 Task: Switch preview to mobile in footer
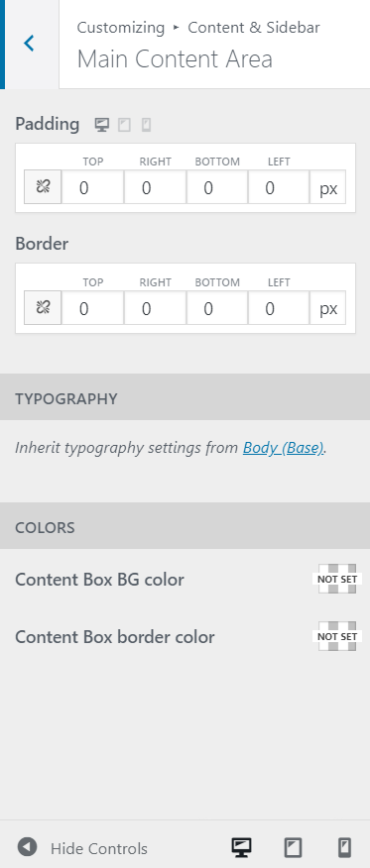344,847
